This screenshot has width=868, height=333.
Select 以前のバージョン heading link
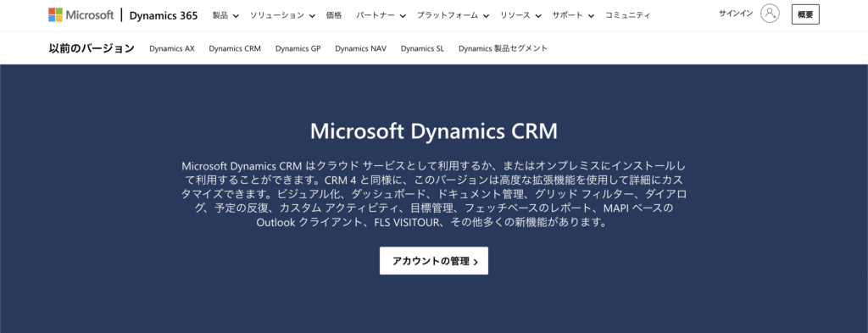tap(92, 48)
